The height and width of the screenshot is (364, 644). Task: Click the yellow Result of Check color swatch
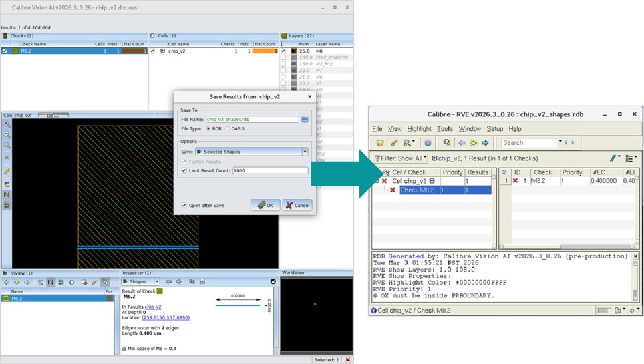tap(160, 291)
